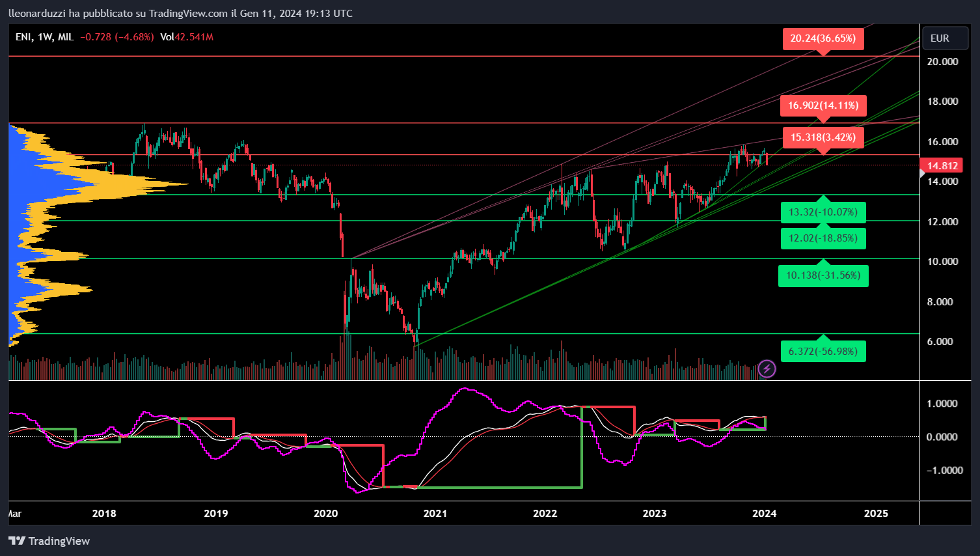Screen dimensions: 980x556
Task: Click the current price tag 14.812
Action: pos(942,166)
